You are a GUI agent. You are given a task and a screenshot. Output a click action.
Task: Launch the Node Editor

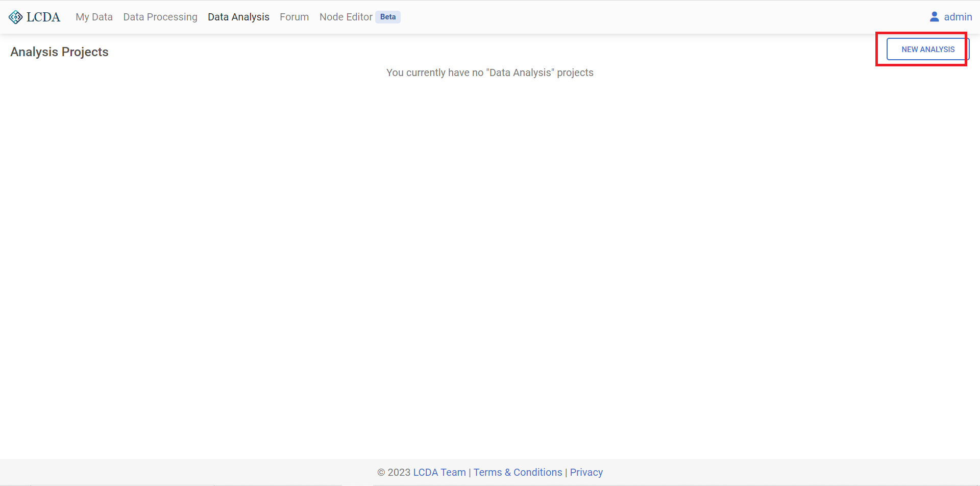[346, 17]
